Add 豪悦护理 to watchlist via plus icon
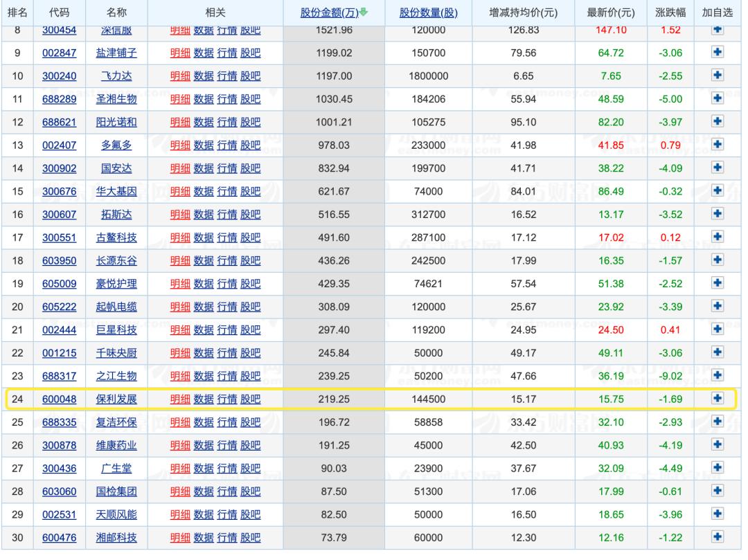The height and width of the screenshot is (560, 748). pos(717,283)
